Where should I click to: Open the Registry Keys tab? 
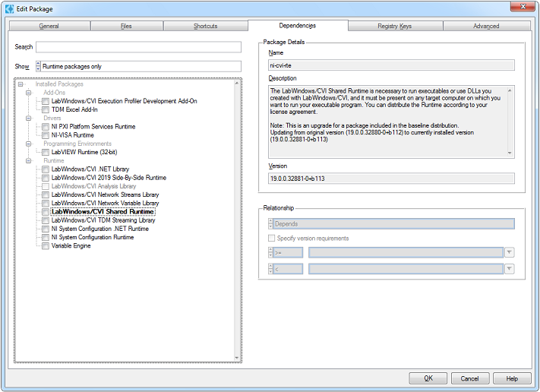click(395, 26)
